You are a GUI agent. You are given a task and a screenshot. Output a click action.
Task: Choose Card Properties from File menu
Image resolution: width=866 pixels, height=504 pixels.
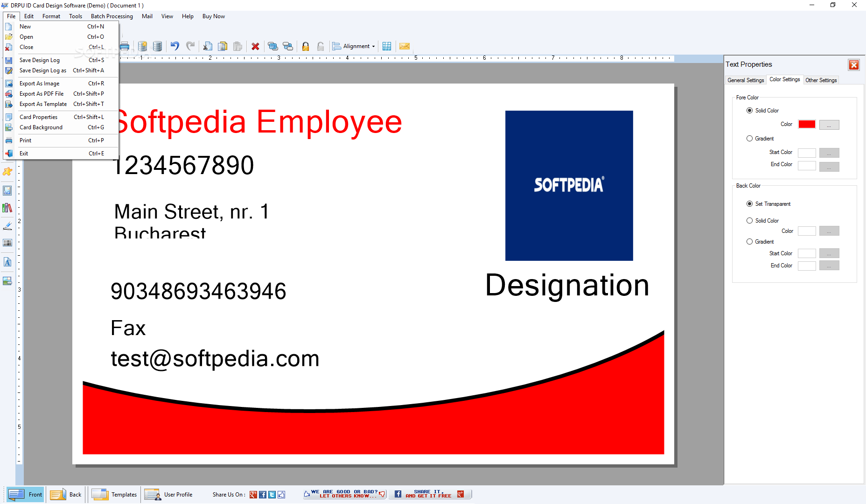tap(62, 117)
